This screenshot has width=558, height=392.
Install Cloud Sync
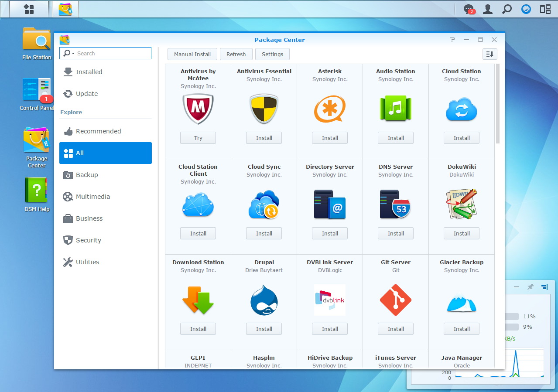[x=264, y=233]
